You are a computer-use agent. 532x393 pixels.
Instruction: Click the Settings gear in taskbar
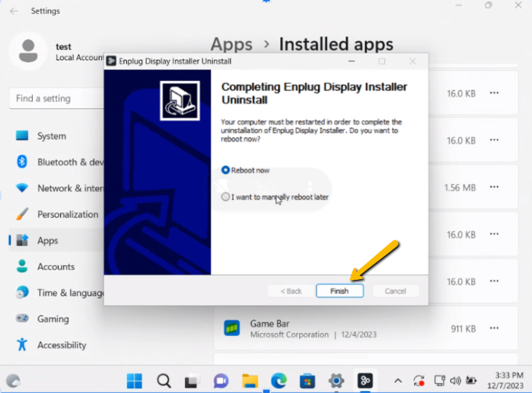point(336,381)
